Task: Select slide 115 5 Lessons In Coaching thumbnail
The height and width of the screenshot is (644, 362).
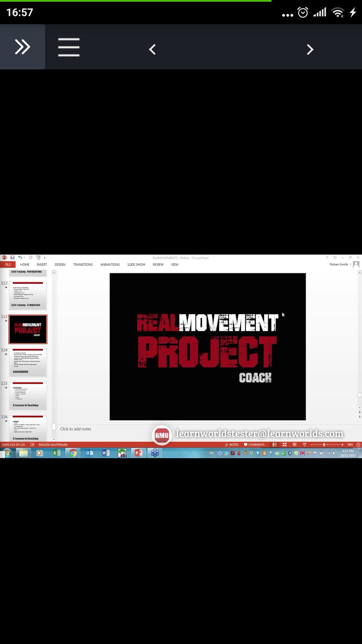Action: (x=28, y=396)
